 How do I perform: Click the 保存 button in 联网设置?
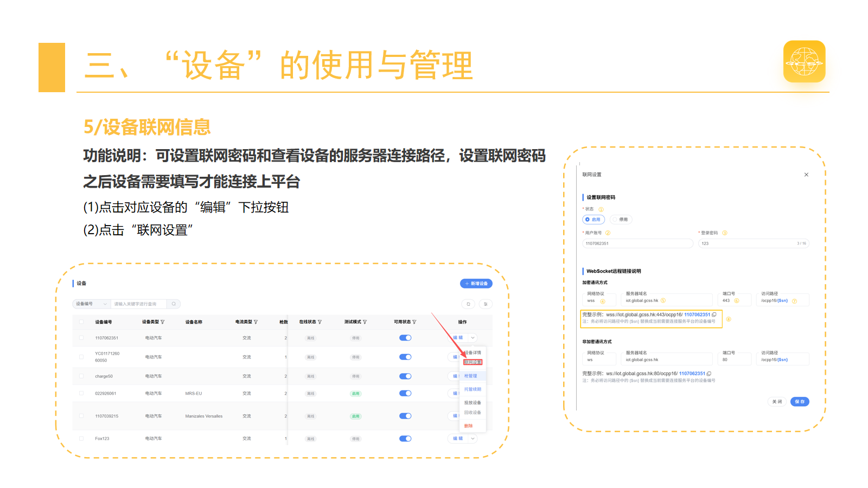(x=800, y=402)
